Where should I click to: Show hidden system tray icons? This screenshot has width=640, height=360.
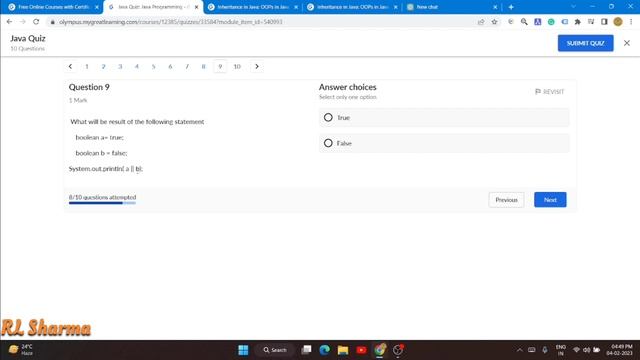(519, 350)
